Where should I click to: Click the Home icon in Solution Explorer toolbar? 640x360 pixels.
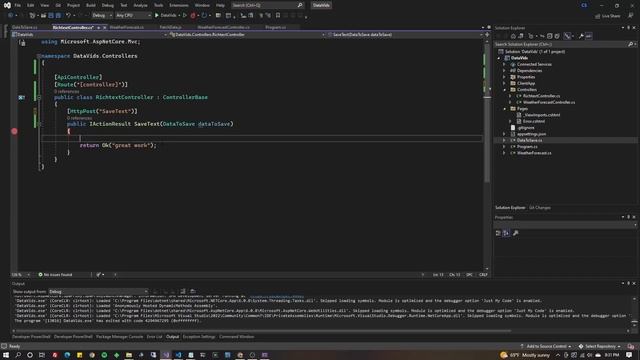[513, 36]
